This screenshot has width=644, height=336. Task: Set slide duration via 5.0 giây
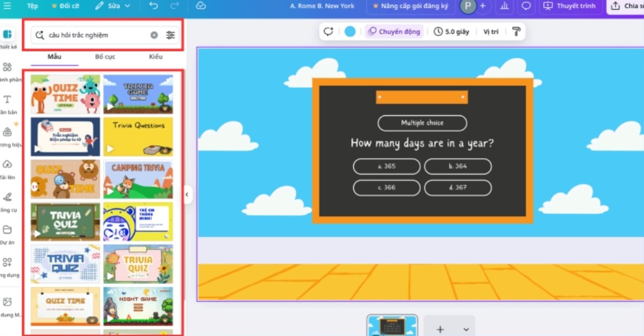pos(451,32)
